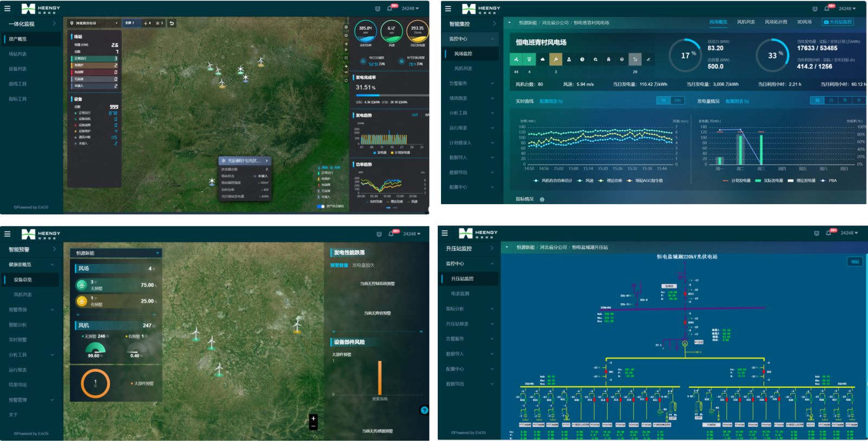Click the undo/reset icon in top-left map toolbar
This screenshot has width=868, height=441.
(x=171, y=23)
